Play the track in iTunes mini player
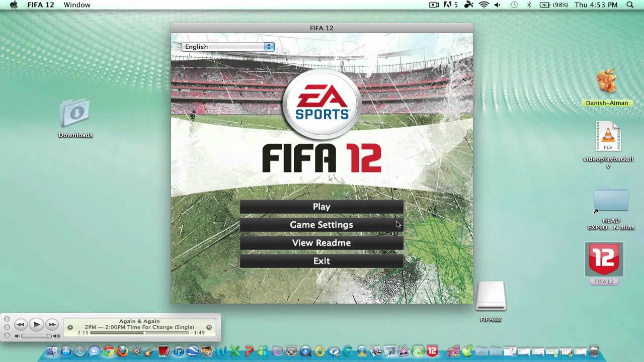Image resolution: width=644 pixels, height=362 pixels. (36, 324)
